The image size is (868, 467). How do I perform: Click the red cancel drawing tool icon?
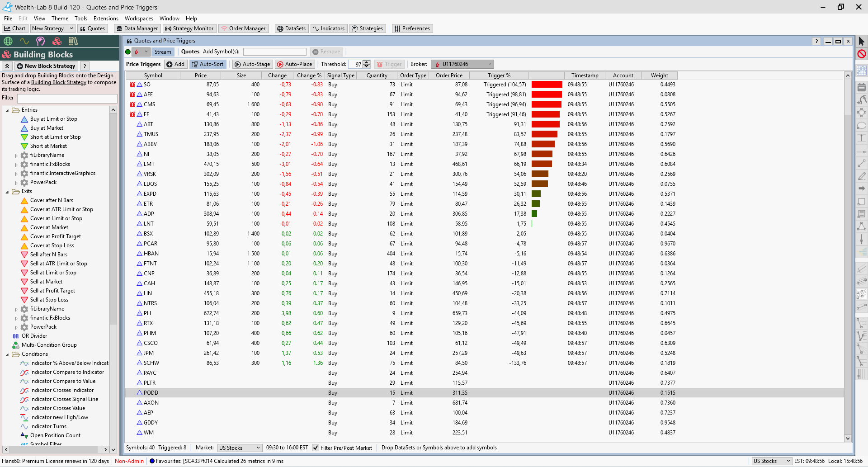click(862, 54)
